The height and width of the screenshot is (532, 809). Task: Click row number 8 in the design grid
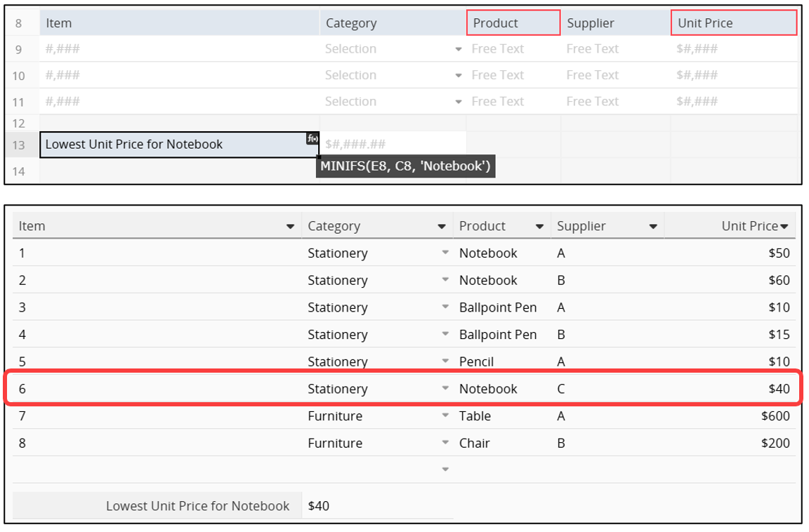click(19, 23)
